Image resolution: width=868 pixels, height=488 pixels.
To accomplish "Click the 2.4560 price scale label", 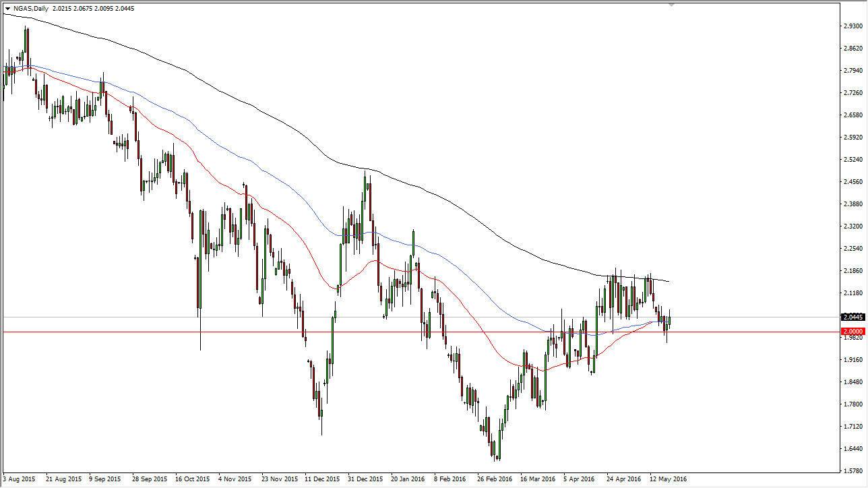I will pos(852,182).
